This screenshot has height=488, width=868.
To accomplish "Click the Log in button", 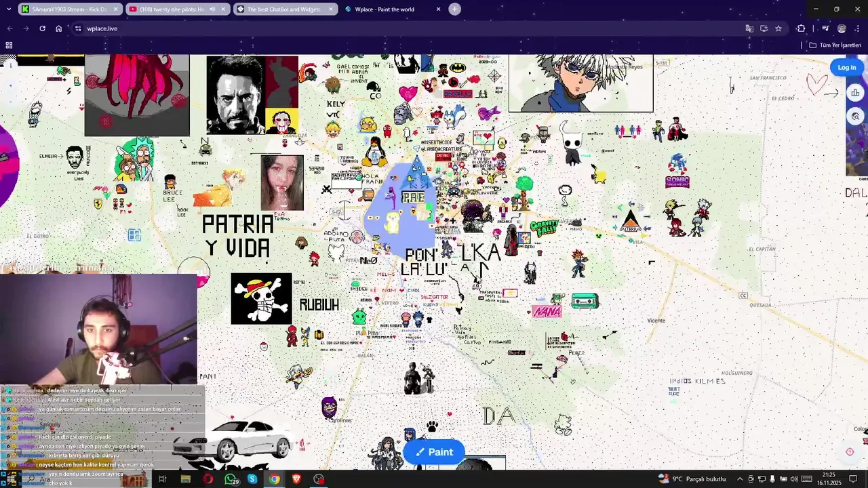I will [x=846, y=67].
